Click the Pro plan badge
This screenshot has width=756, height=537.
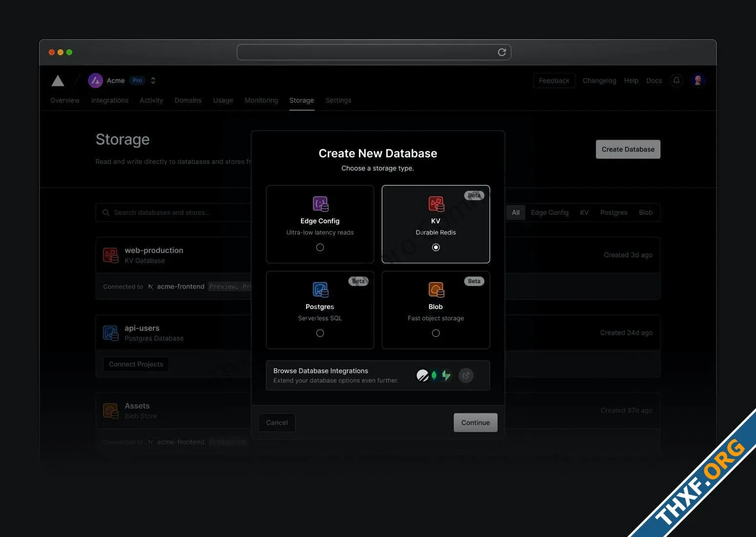point(138,81)
